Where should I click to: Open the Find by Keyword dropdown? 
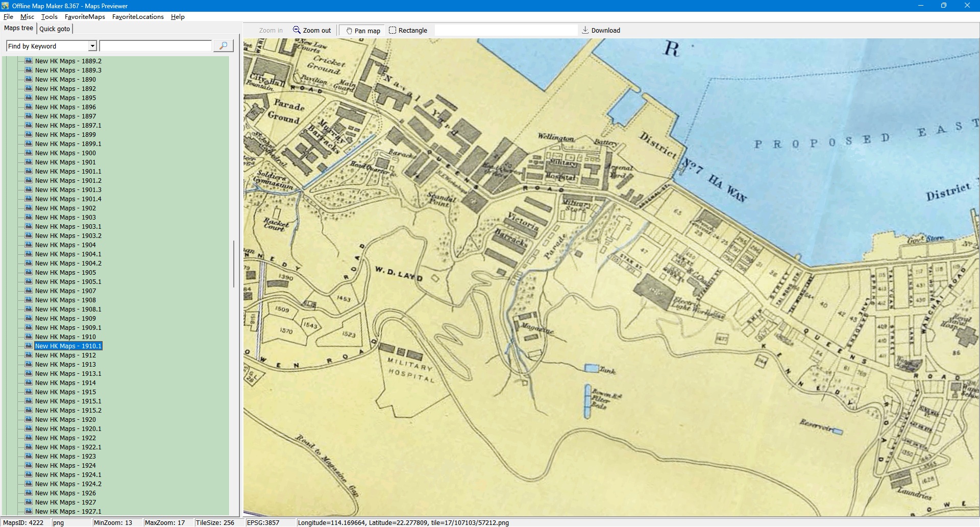(92, 46)
